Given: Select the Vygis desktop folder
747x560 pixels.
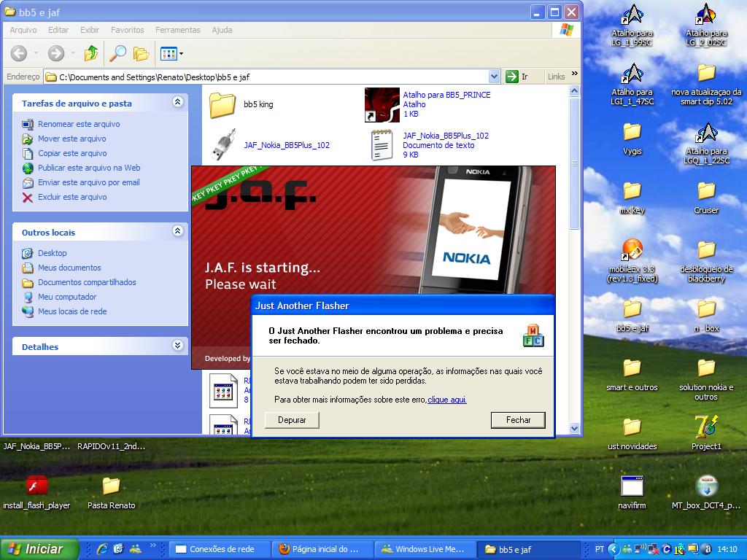Looking at the screenshot, I should click(x=632, y=139).
